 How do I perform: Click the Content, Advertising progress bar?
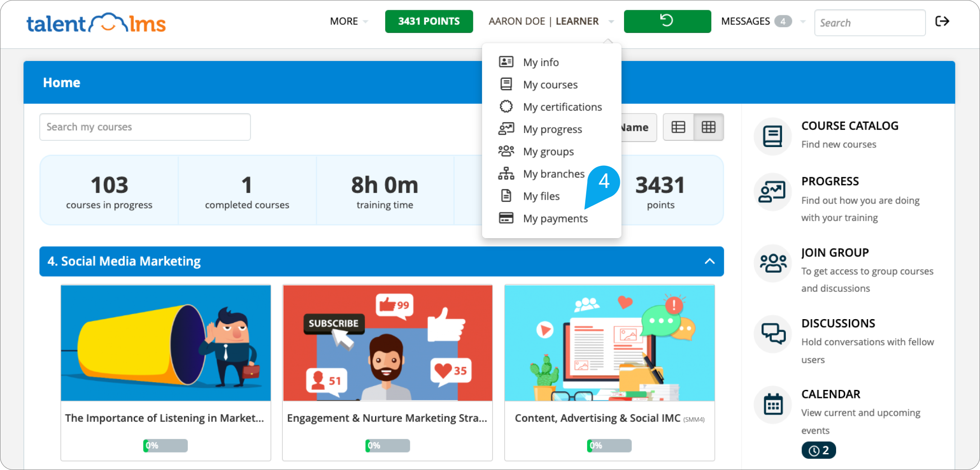(609, 446)
